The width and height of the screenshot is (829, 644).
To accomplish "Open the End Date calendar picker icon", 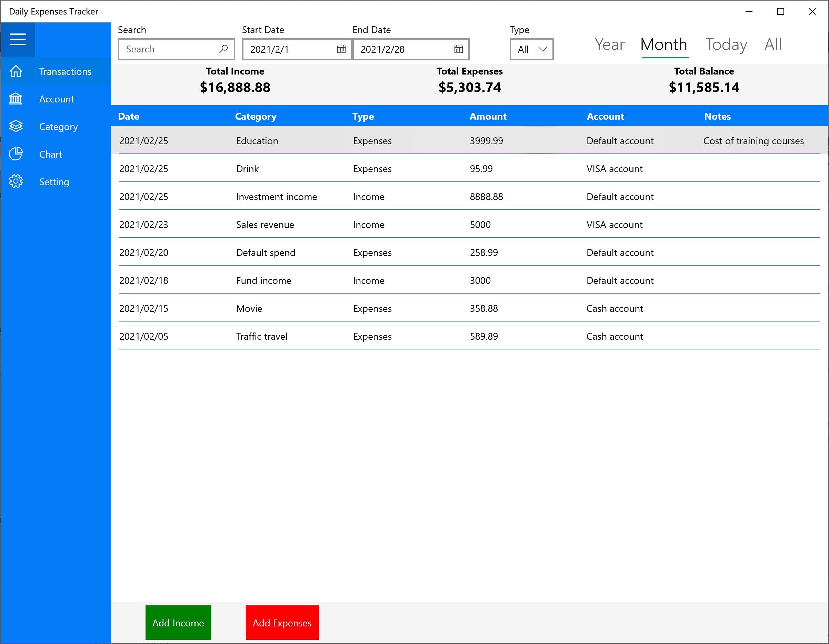I will (459, 49).
